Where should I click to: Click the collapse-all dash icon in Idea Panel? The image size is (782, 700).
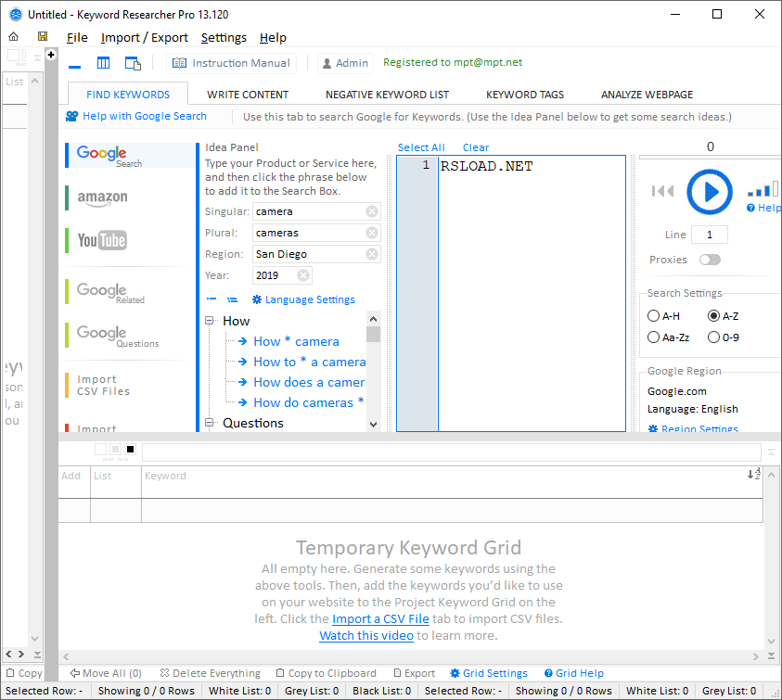point(212,299)
